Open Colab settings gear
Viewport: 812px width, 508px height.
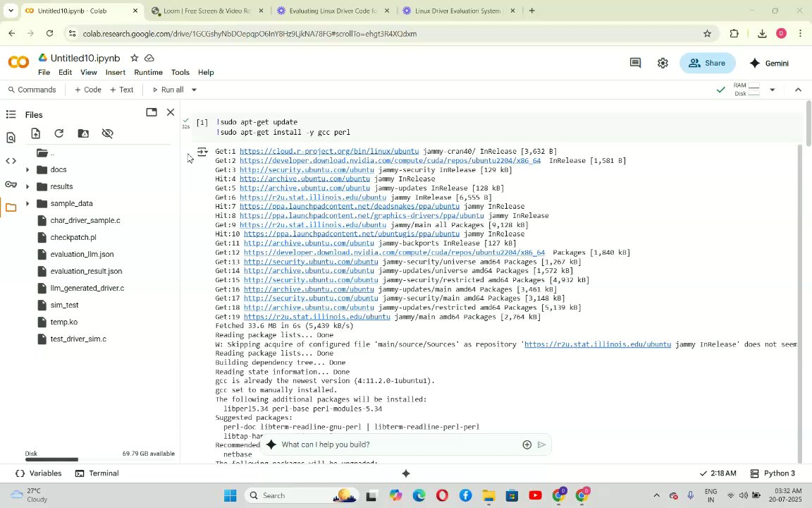pos(663,64)
